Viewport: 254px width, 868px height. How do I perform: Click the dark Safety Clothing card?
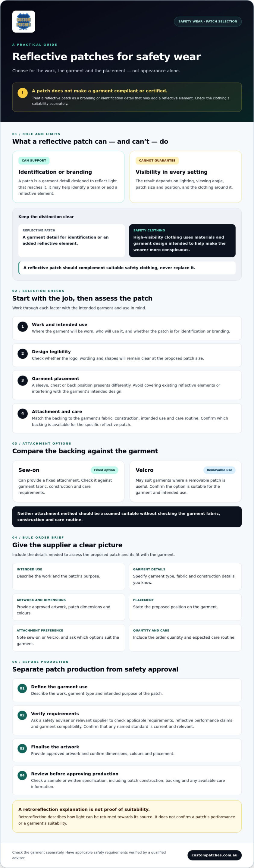(x=182, y=241)
